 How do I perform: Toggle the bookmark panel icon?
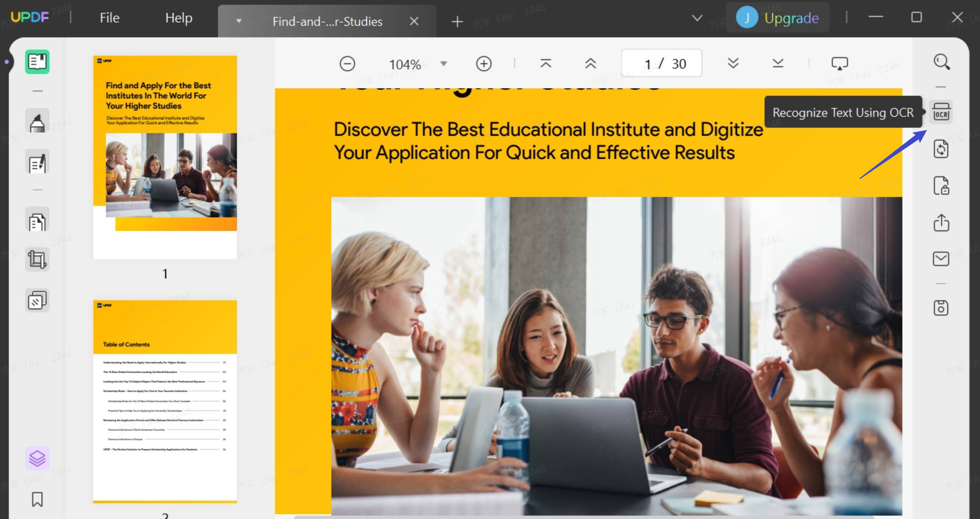pyautogui.click(x=37, y=499)
